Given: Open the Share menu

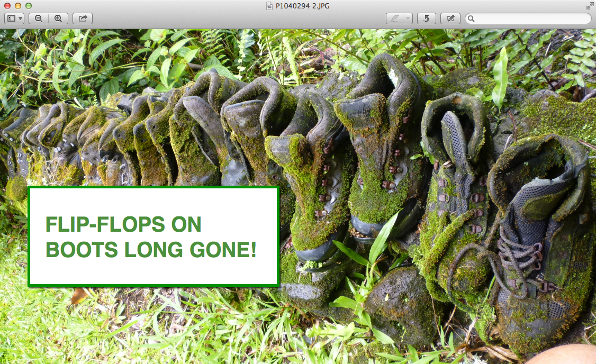Looking at the screenshot, I should click(83, 18).
